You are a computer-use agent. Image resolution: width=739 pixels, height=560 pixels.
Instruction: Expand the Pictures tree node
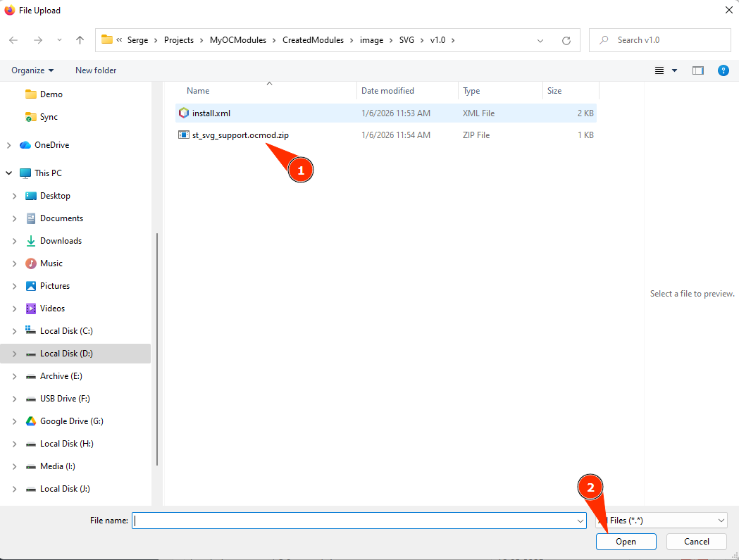(x=14, y=286)
